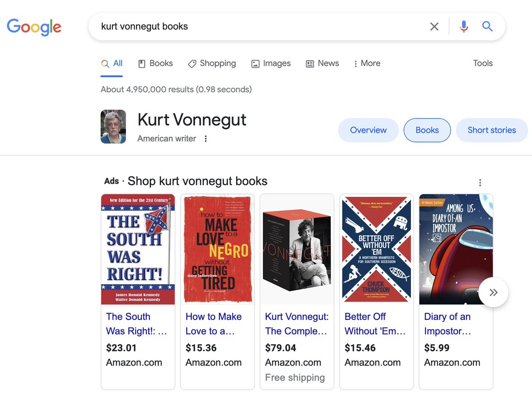Select the Short stories chip

pyautogui.click(x=492, y=130)
